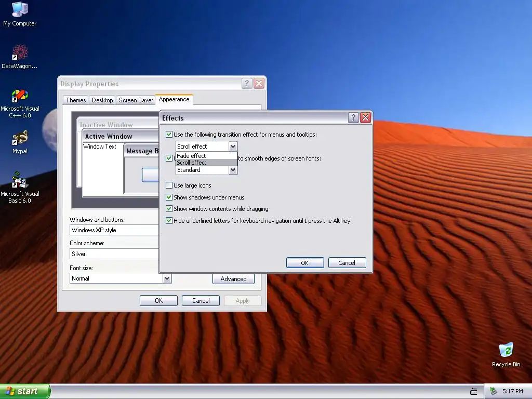
Task: Click the 5:17 PM taskbar clock
Action: point(512,391)
